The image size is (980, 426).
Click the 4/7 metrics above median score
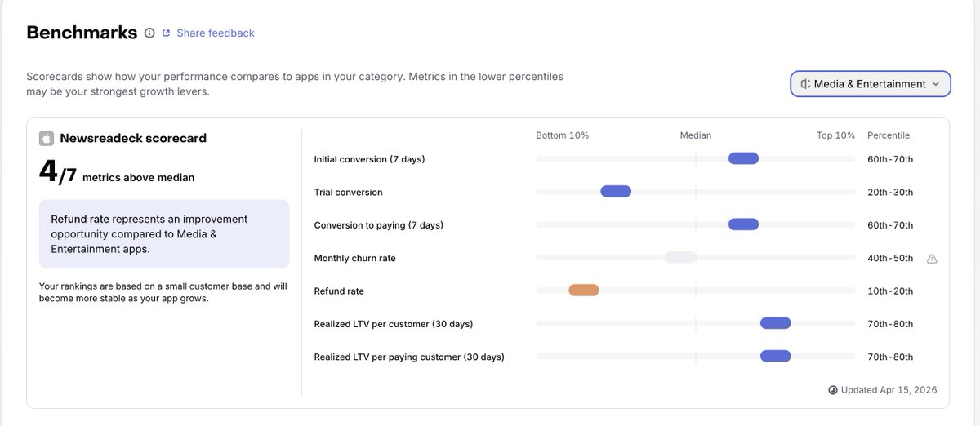point(117,172)
